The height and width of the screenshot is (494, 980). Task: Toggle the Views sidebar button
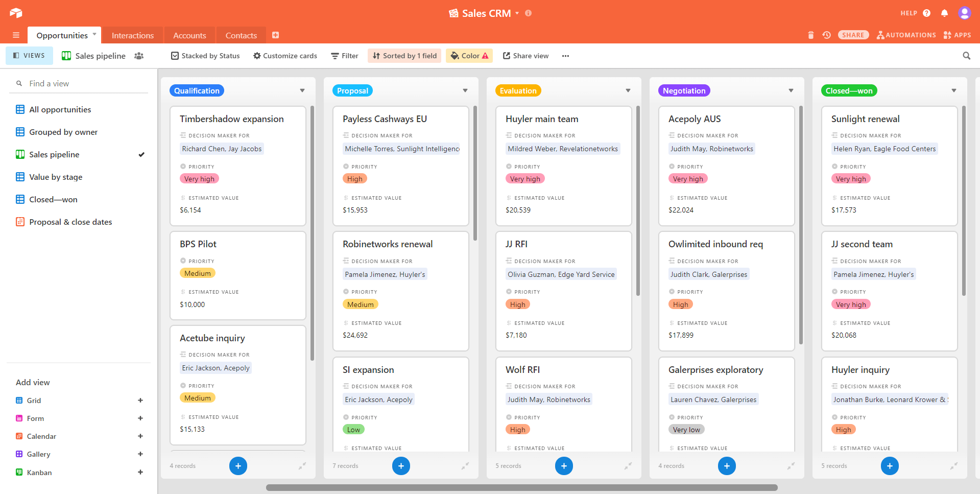(x=29, y=56)
